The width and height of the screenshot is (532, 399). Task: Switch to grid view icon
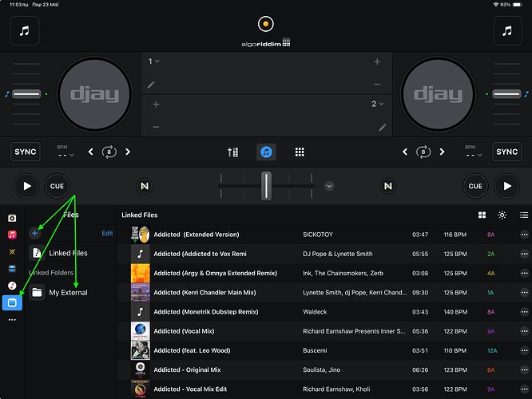482,215
